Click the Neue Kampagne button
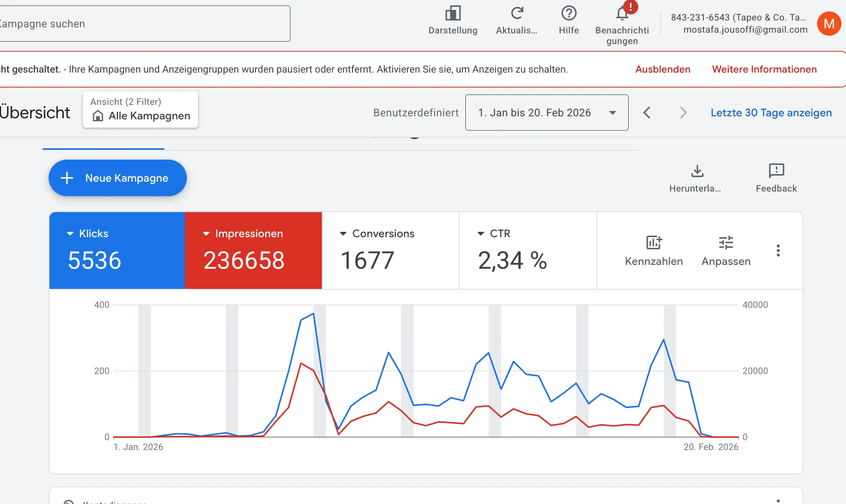 pos(117,178)
